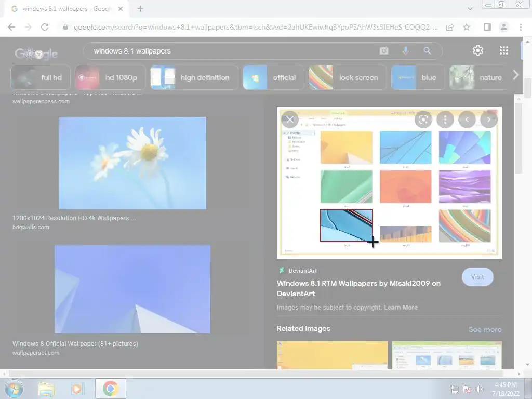The width and height of the screenshot is (532, 399).
Task: Bookmark this page with the star icon
Action: (x=467, y=27)
